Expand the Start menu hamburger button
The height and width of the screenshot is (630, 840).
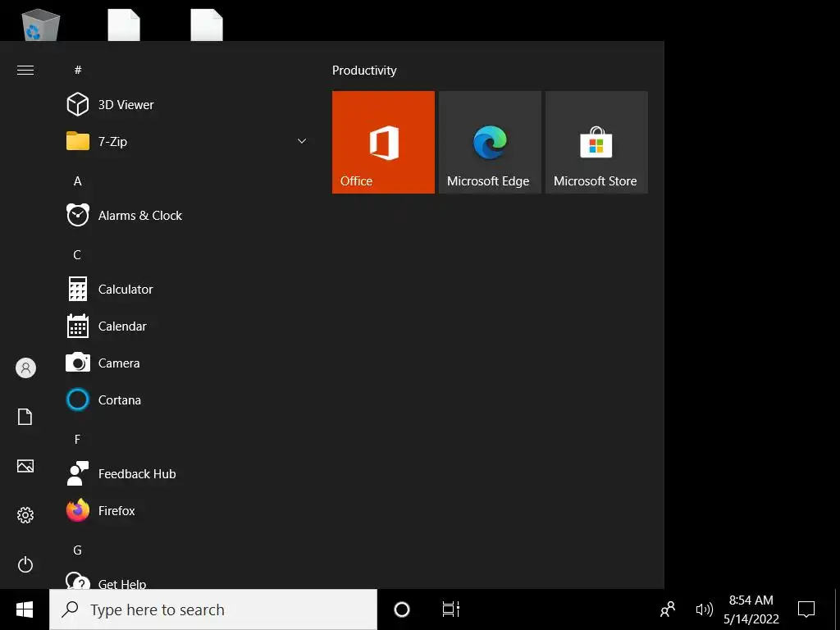pyautogui.click(x=25, y=71)
